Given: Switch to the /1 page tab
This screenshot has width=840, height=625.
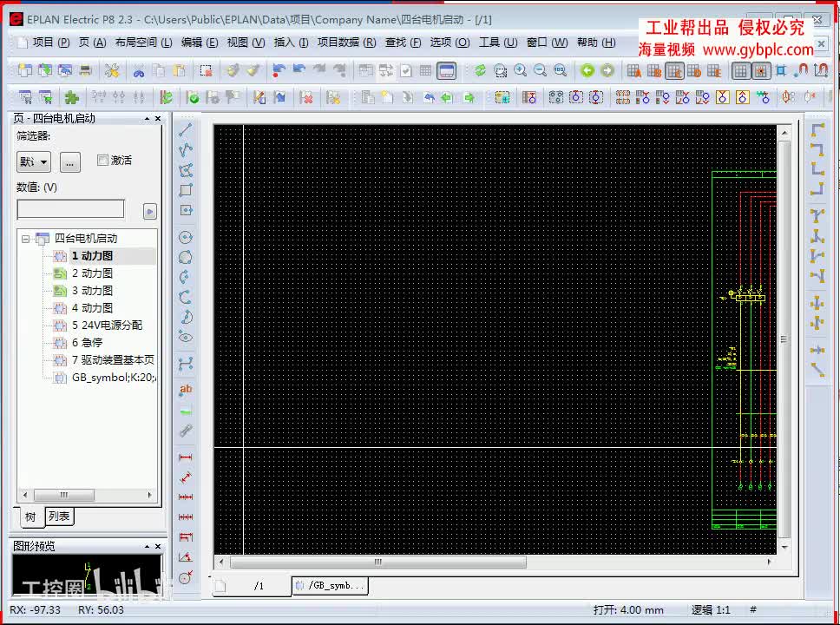Looking at the screenshot, I should point(253,586).
